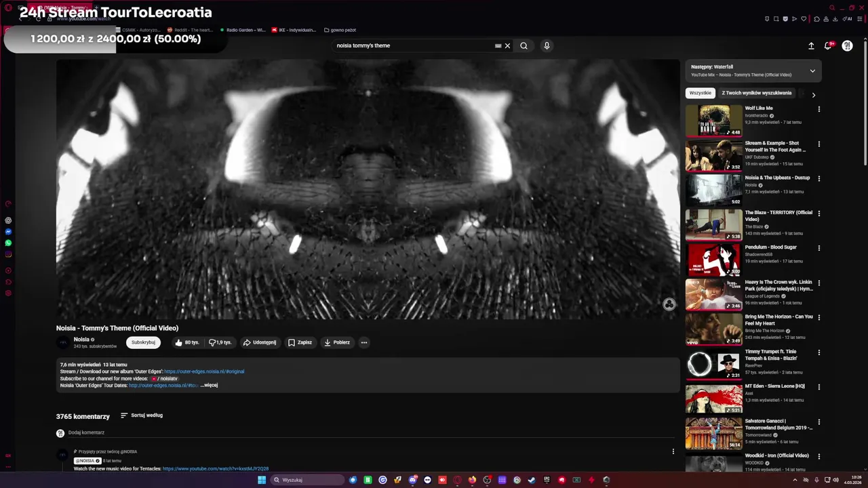Click the Udostępnij share button

click(260, 342)
